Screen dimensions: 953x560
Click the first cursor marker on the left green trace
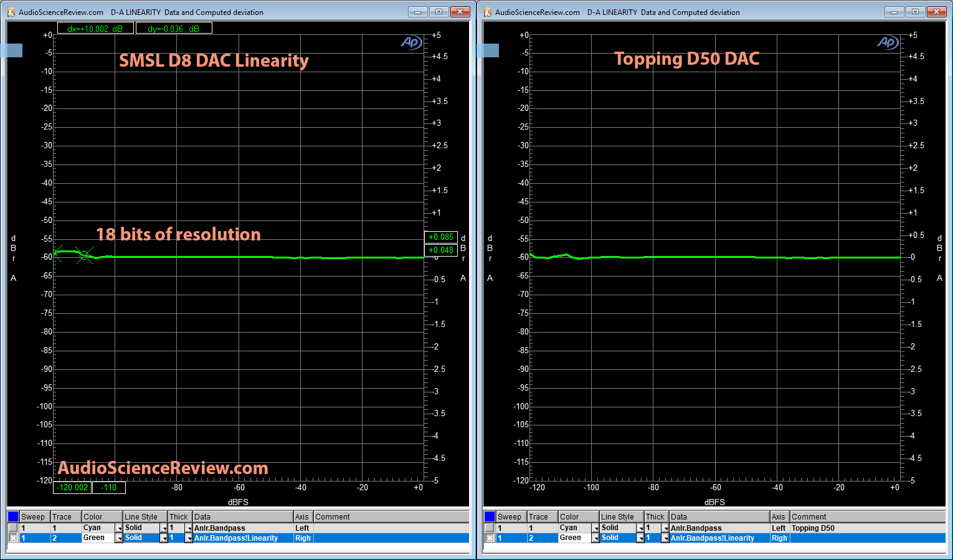57,252
